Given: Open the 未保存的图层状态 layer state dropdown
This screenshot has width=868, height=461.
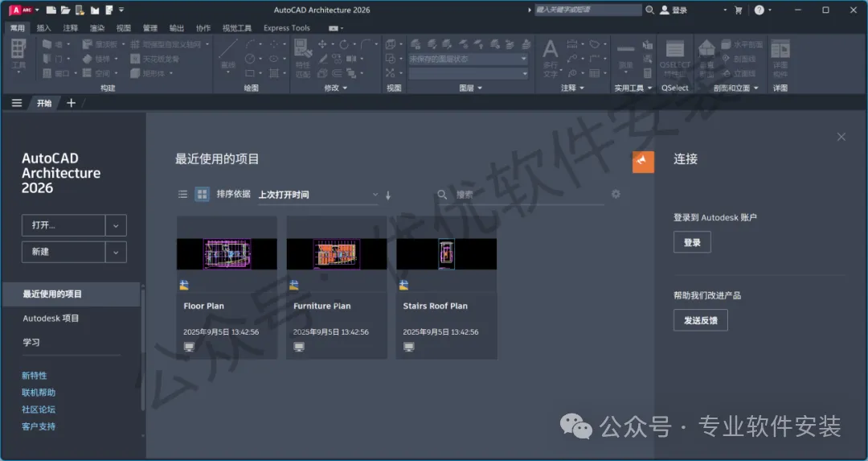Looking at the screenshot, I should point(469,59).
